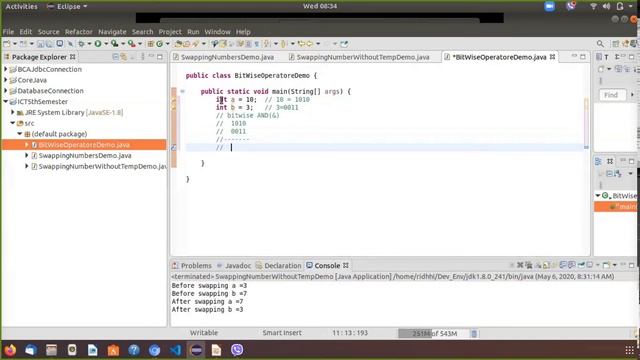
Task: Collapse the (default package) node
Action: point(20,134)
